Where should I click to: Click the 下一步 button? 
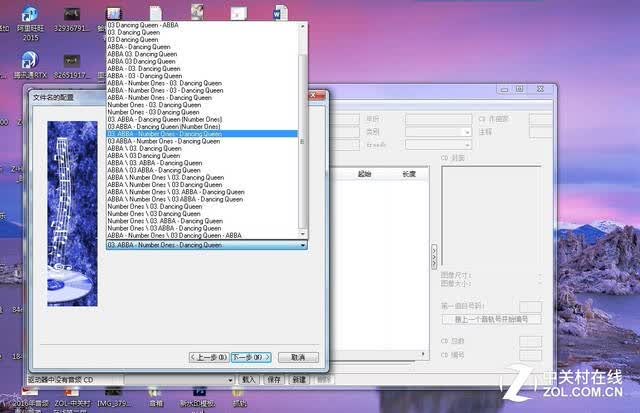(x=251, y=357)
